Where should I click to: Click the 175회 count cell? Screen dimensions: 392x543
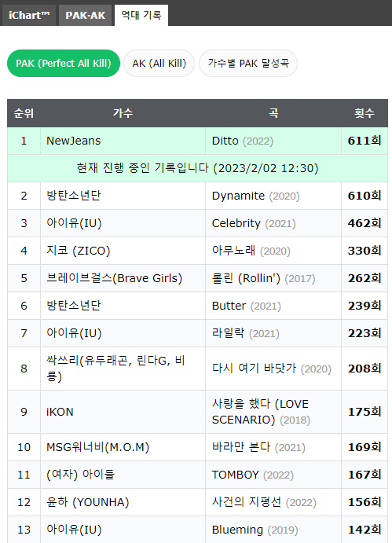pos(365,412)
